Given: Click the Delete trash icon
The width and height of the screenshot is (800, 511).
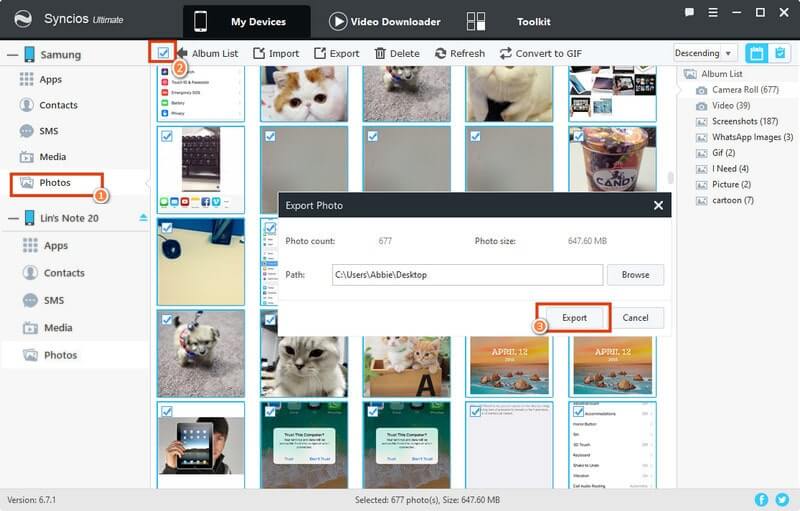Looking at the screenshot, I should (x=381, y=53).
